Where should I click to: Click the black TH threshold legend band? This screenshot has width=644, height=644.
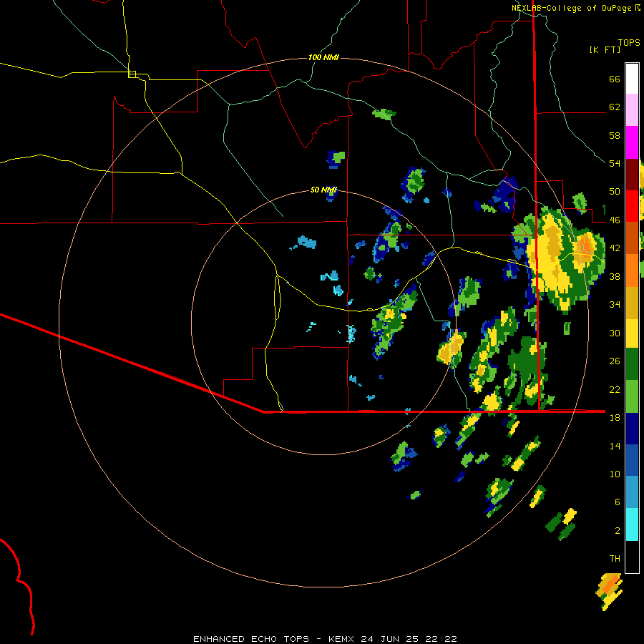[632, 557]
